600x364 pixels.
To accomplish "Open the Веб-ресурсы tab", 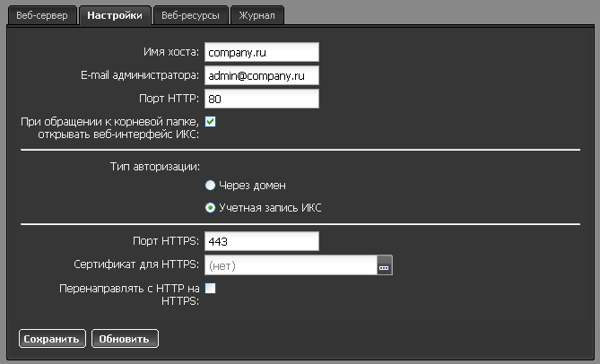I will pyautogui.click(x=189, y=15).
